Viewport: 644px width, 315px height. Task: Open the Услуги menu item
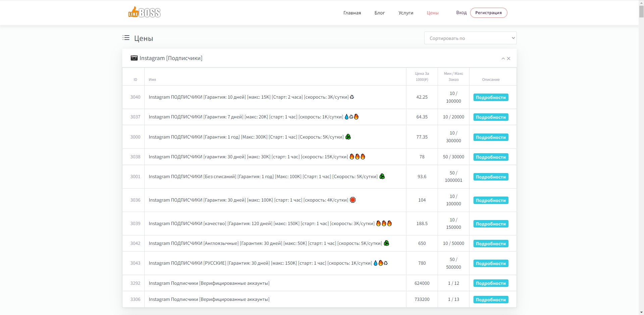(x=406, y=13)
